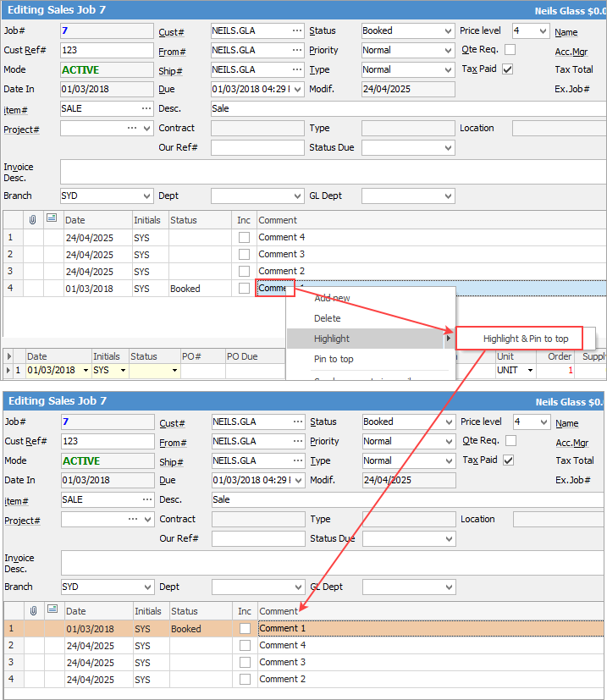This screenshot has width=607, height=700.
Task: Uncheck Tax Paid checkbox in lower job form
Action: tap(508, 460)
